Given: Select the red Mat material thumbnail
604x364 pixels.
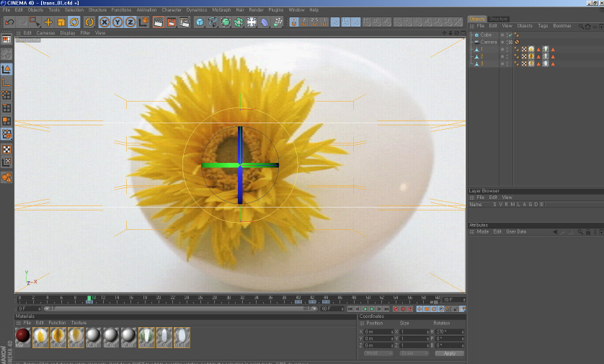Looking at the screenshot, I should (x=23, y=335).
